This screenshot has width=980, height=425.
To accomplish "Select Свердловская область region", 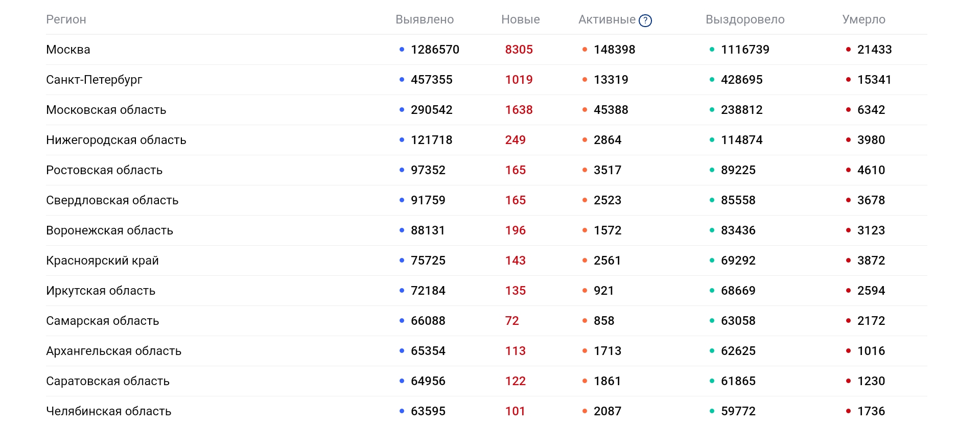I will click(x=112, y=200).
